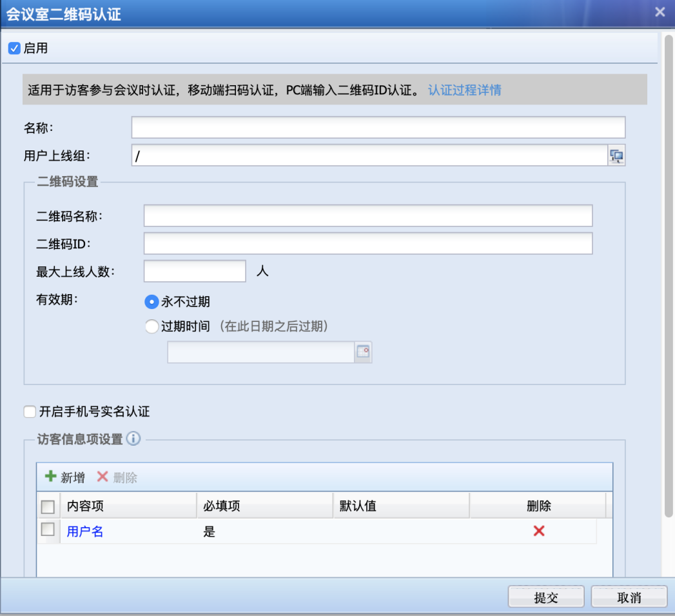Check the select-all header checkbox
This screenshot has width=675, height=616.
[48, 506]
